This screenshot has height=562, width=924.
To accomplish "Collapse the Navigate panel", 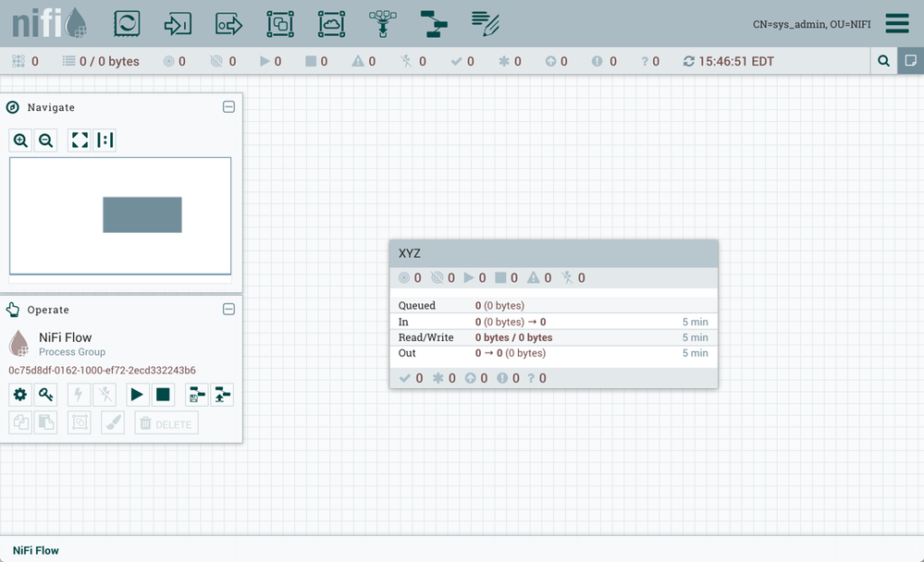I will coord(229,106).
